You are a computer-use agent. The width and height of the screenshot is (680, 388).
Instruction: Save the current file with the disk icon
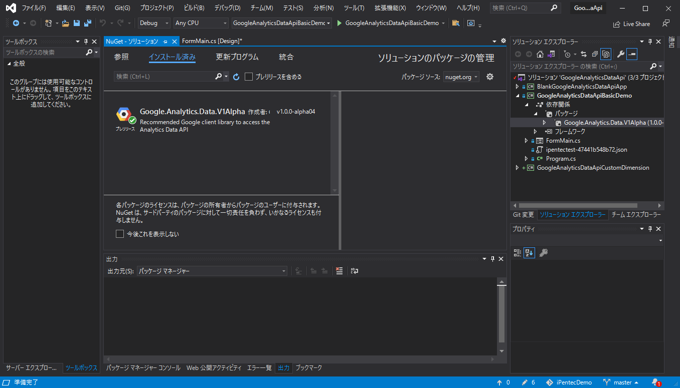coord(77,23)
